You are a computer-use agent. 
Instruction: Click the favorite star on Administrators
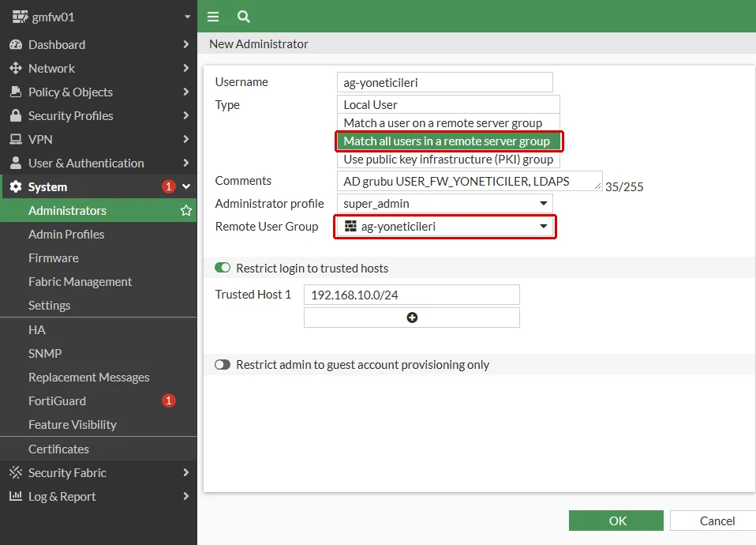pos(186,210)
